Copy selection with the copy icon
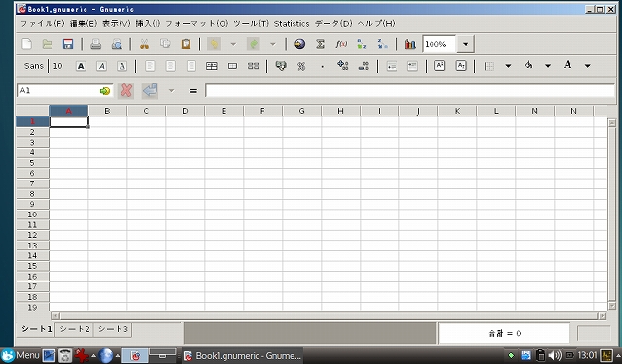Screen dimensions: 622x364 point(165,44)
